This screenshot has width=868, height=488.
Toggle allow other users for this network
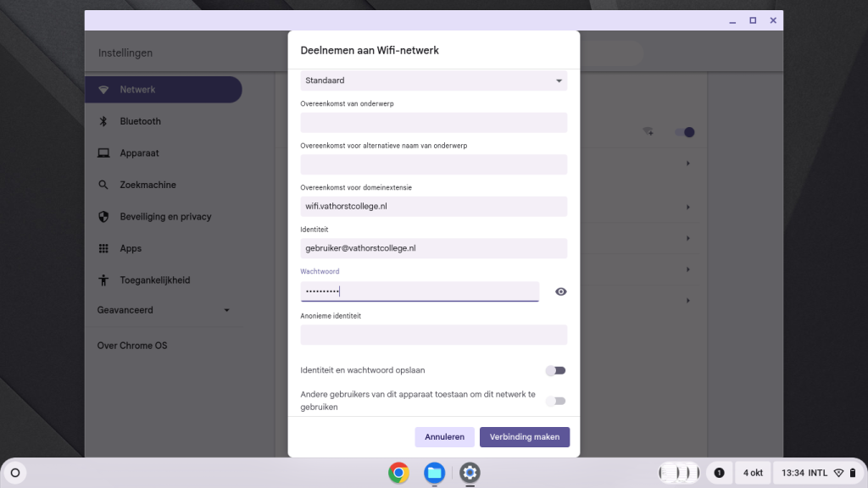[555, 401]
